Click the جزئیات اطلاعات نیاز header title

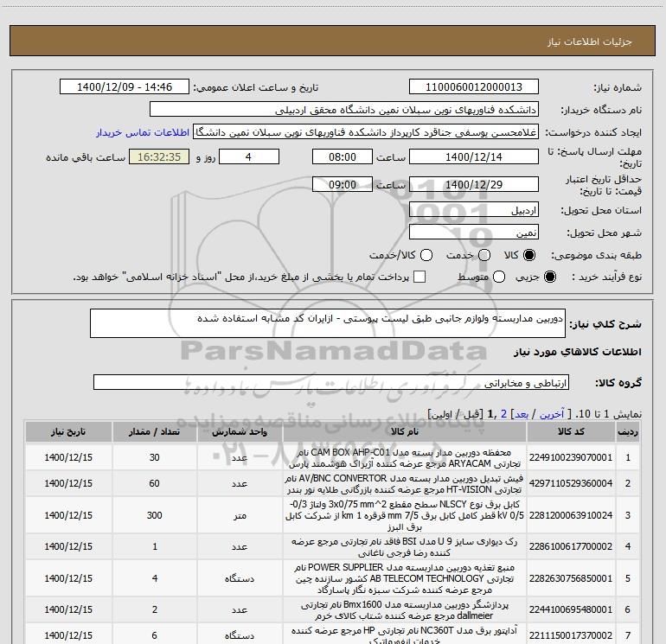[x=590, y=41]
